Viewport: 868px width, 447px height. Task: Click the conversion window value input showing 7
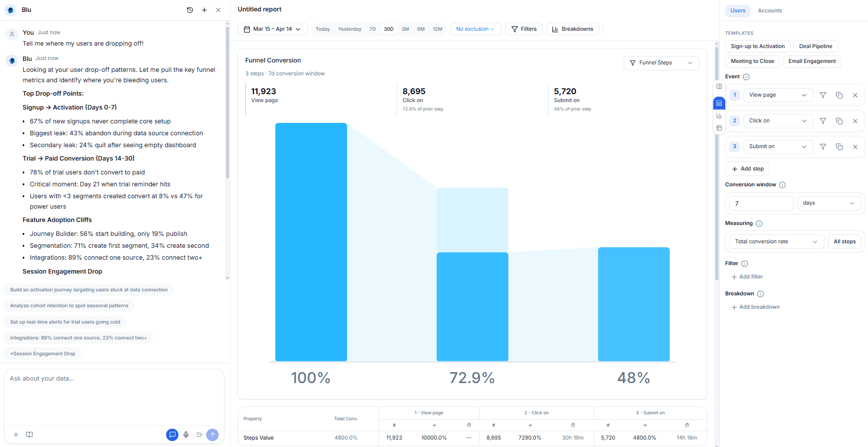click(760, 203)
